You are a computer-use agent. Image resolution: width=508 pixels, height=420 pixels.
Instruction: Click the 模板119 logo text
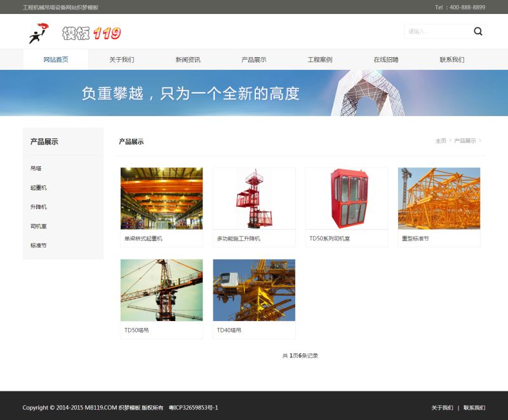tap(91, 34)
